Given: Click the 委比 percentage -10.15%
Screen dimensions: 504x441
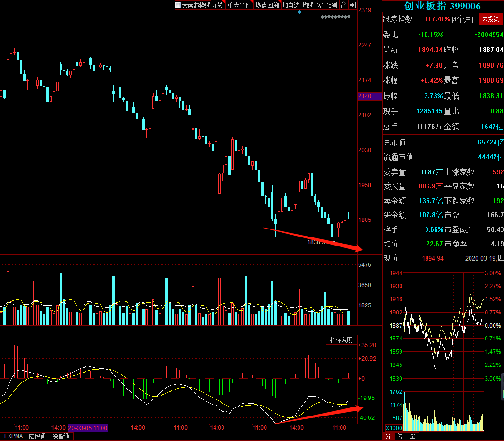Looking at the screenshot, I should tap(430, 34).
